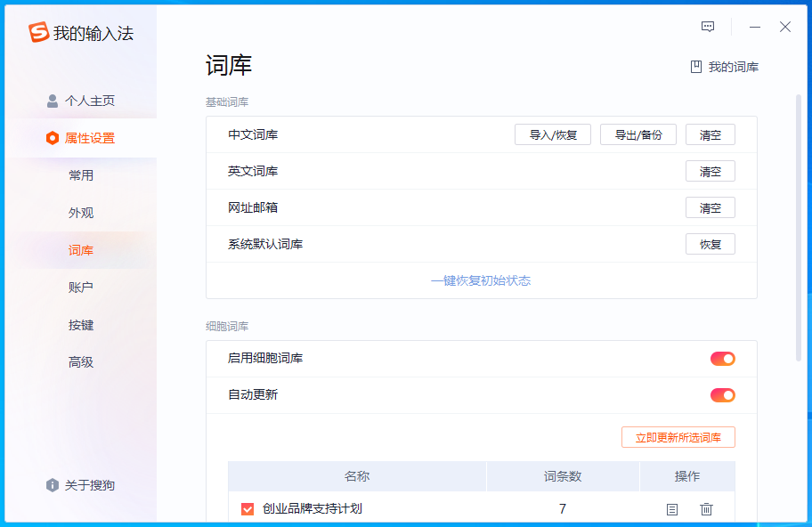Click the 关于搜狗 info icon
812x527 pixels.
(x=53, y=485)
